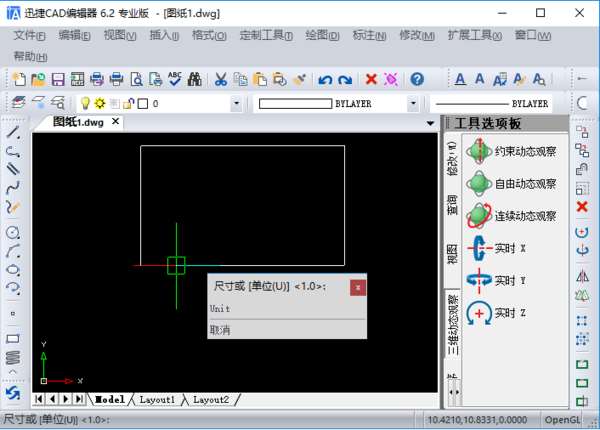Open the 绘图 menu
This screenshot has height=430, width=600.
click(323, 36)
